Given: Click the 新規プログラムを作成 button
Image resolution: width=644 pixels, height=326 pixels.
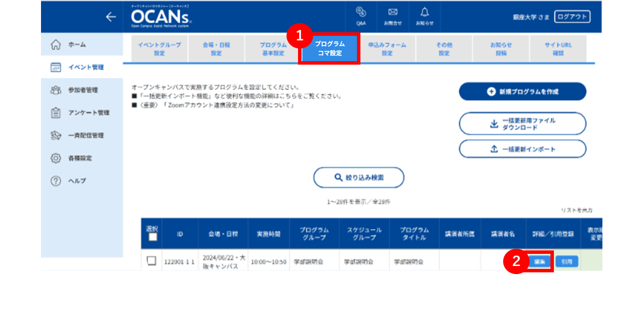Looking at the screenshot, I should pos(523,91).
